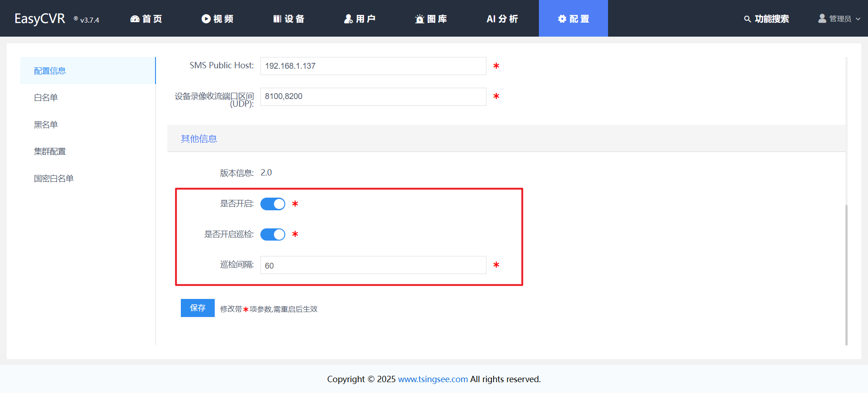Disable the 是否开启巡检 switch
The width and height of the screenshot is (868, 393).
click(x=273, y=234)
